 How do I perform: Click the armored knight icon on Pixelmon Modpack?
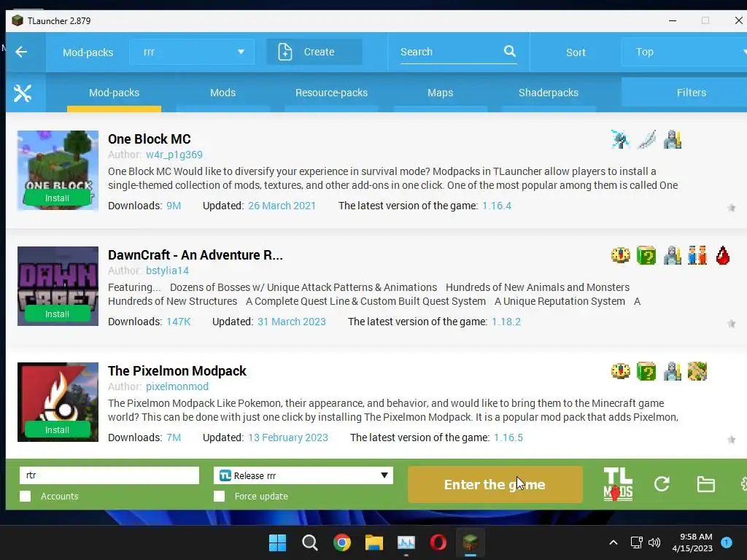(672, 371)
